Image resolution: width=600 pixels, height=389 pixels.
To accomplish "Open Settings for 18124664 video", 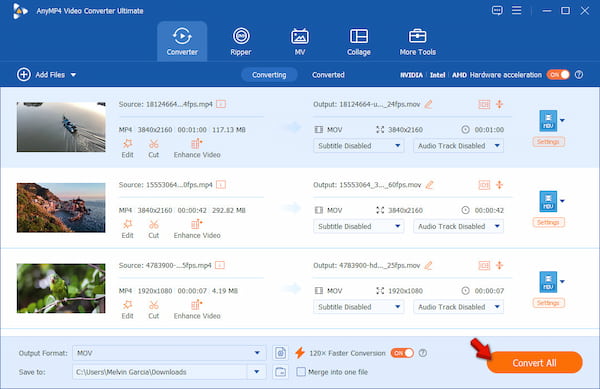I will (x=548, y=142).
